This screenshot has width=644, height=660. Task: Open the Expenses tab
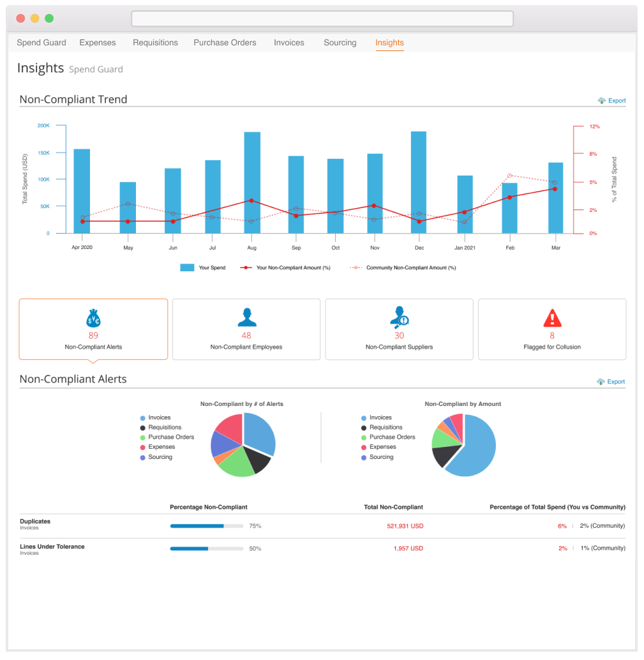pyautogui.click(x=98, y=43)
